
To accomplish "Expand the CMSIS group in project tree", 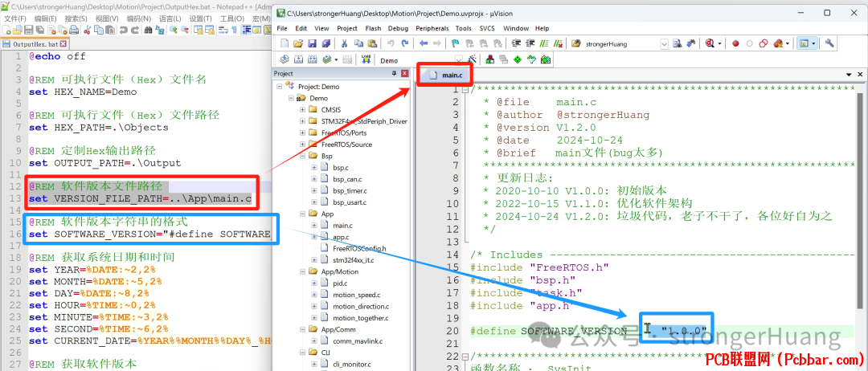I will click(x=303, y=109).
